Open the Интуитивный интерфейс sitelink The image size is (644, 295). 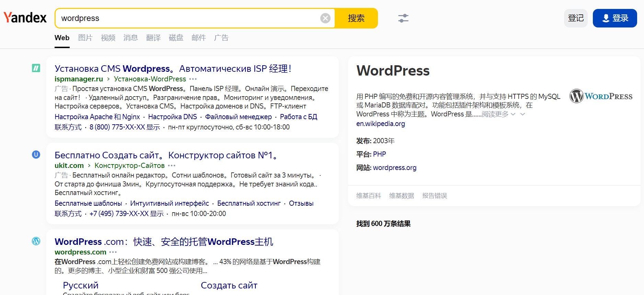(x=170, y=203)
